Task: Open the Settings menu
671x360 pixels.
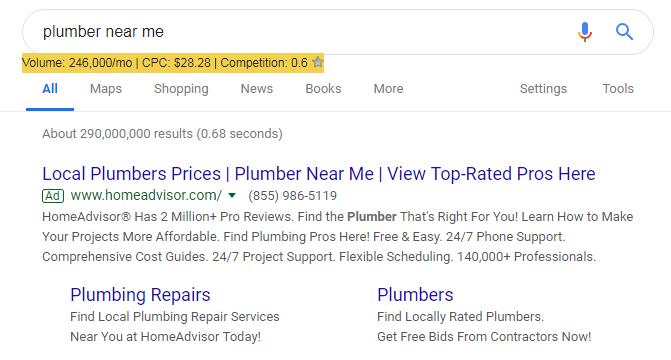Action: (x=543, y=89)
